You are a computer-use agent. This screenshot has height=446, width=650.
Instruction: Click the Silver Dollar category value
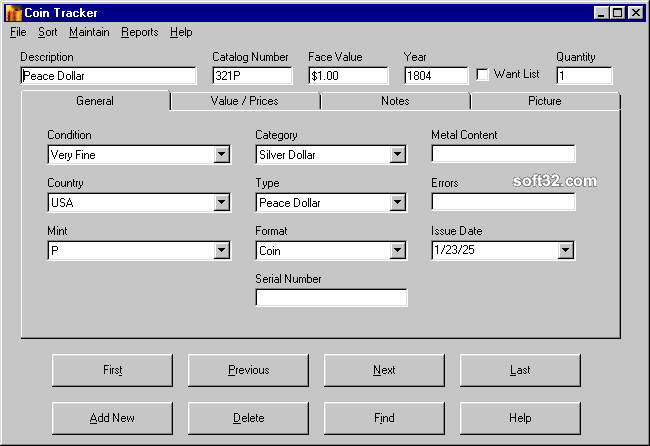point(287,155)
